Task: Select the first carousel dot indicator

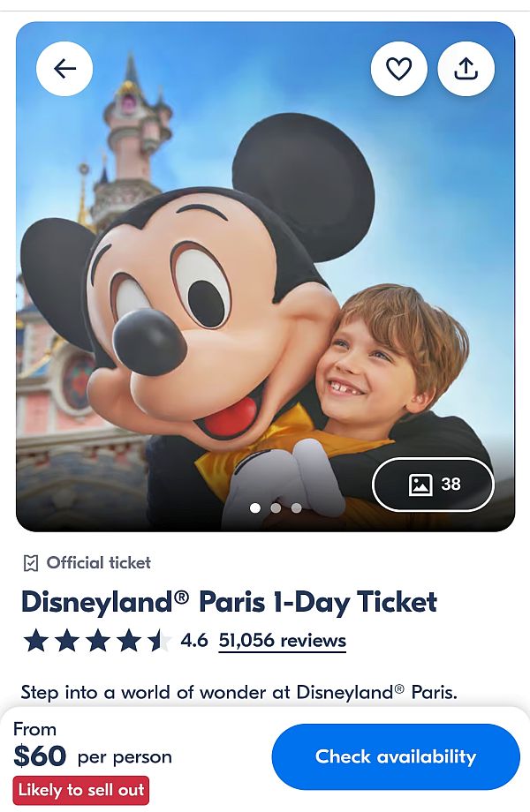Action: pyautogui.click(x=255, y=507)
